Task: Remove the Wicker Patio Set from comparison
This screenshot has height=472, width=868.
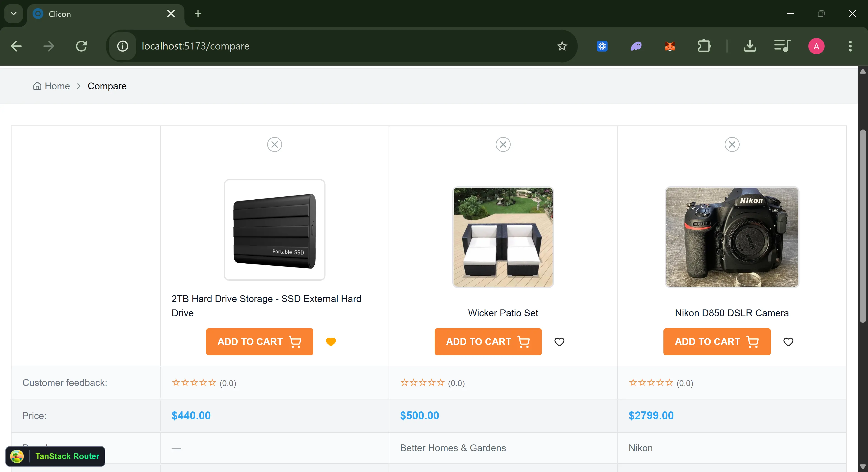Action: (503, 144)
